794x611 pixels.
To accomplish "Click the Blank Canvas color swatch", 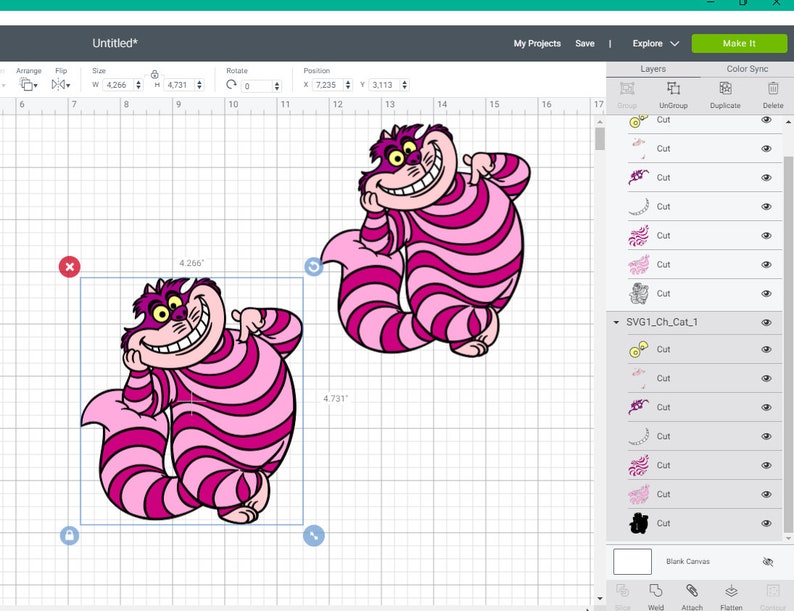I will 632,561.
